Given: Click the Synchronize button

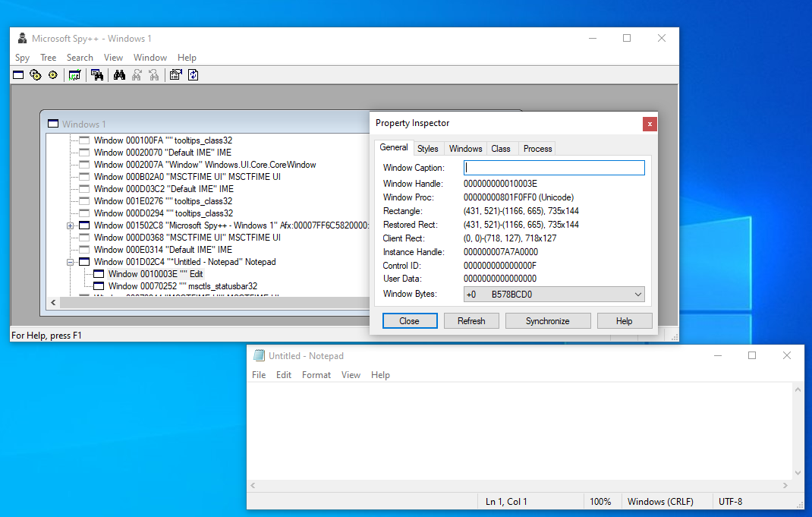Looking at the screenshot, I should click(547, 320).
